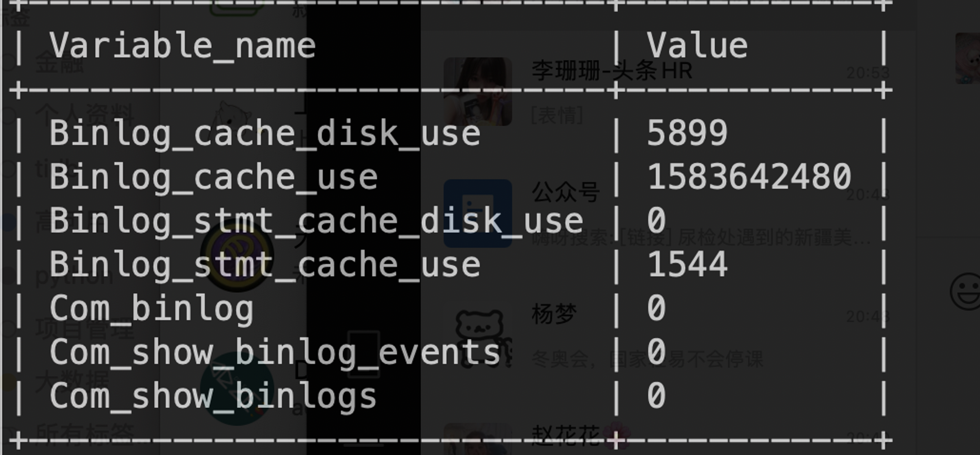Screen dimensions: 980x455
Task: Click the Binlog_cache_use value 1583642480
Action: tap(749, 177)
